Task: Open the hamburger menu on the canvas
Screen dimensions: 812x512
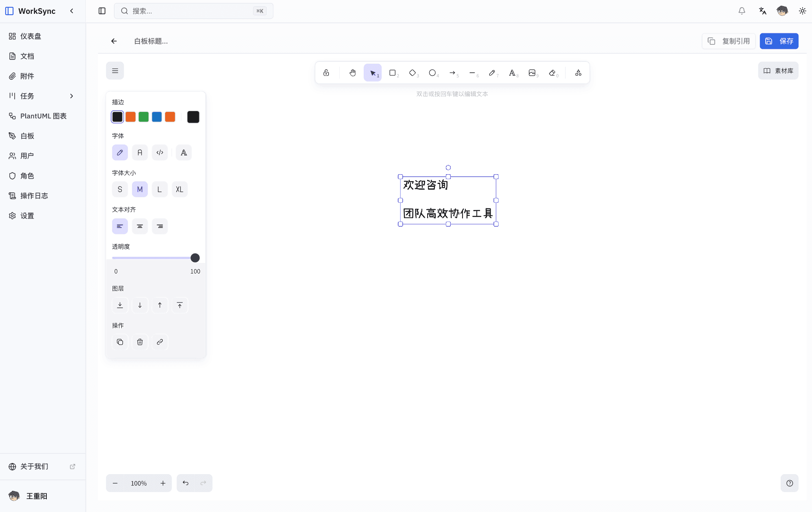Action: tap(115, 70)
